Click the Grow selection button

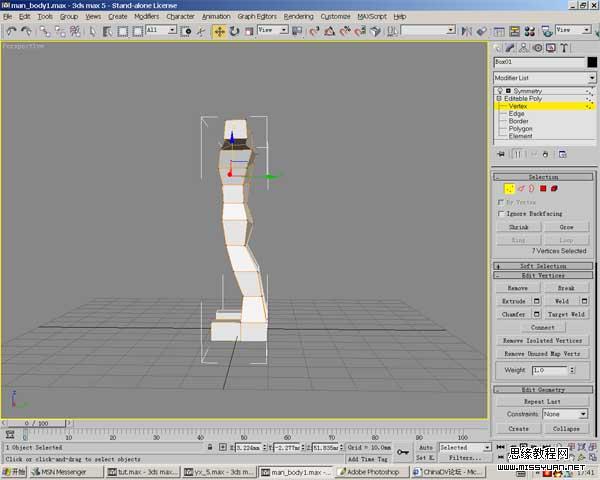(566, 227)
